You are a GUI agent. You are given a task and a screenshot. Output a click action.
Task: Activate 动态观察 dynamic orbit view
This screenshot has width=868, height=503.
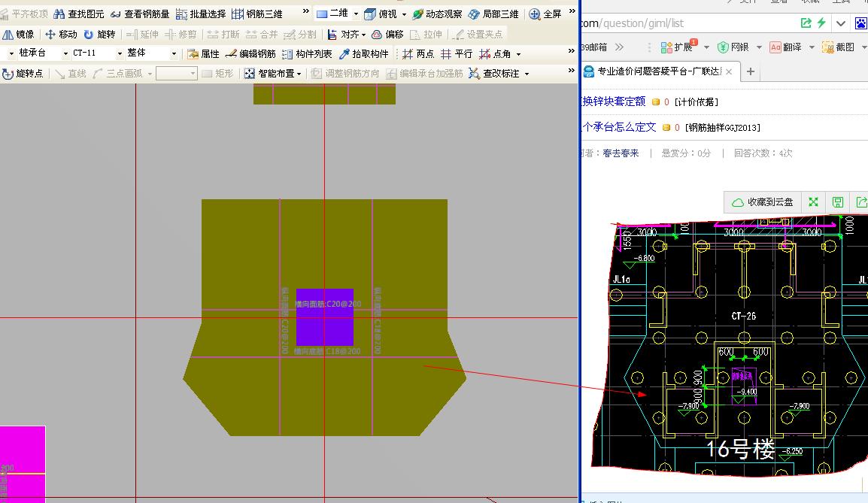point(437,14)
